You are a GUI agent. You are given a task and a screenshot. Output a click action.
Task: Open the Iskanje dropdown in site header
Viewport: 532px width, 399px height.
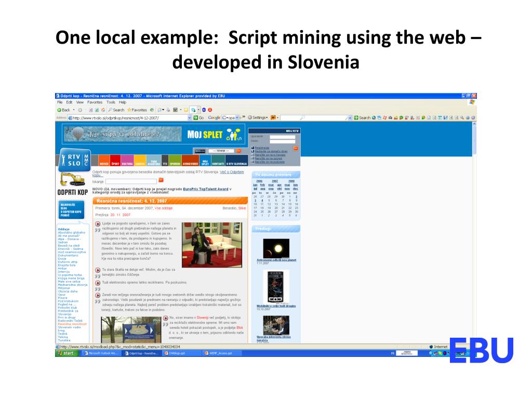(x=221, y=151)
